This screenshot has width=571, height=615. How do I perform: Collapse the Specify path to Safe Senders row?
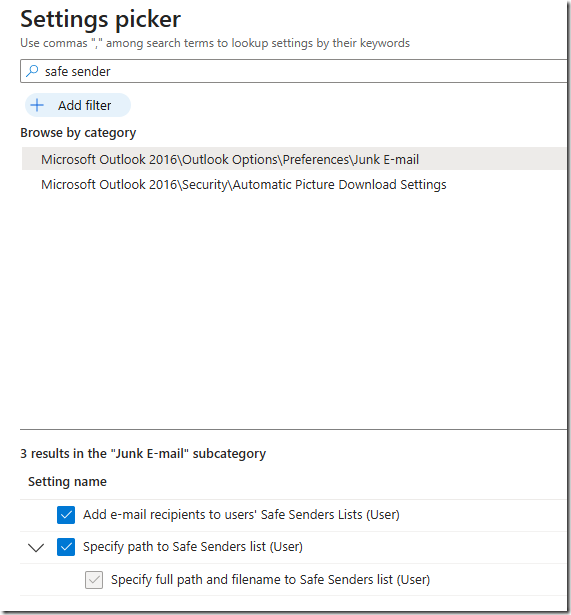point(36,547)
